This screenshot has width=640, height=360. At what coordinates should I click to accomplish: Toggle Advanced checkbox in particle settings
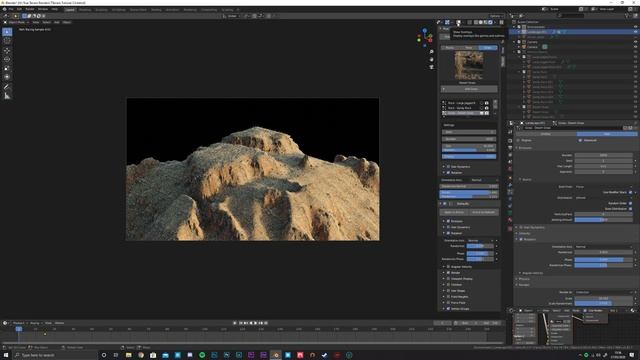pos(580,140)
